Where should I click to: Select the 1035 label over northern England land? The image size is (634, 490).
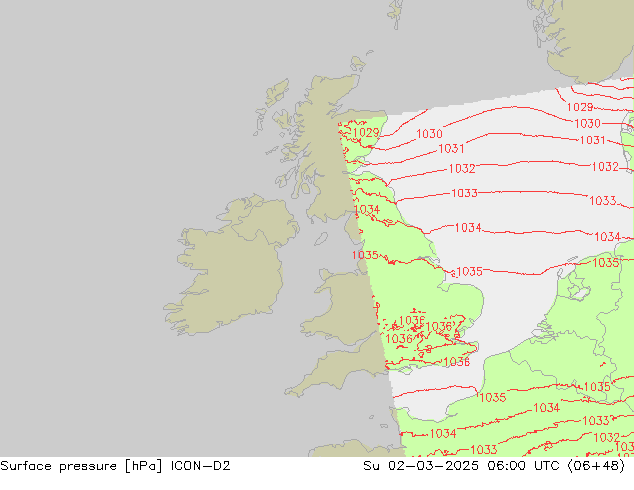pyautogui.click(x=365, y=255)
